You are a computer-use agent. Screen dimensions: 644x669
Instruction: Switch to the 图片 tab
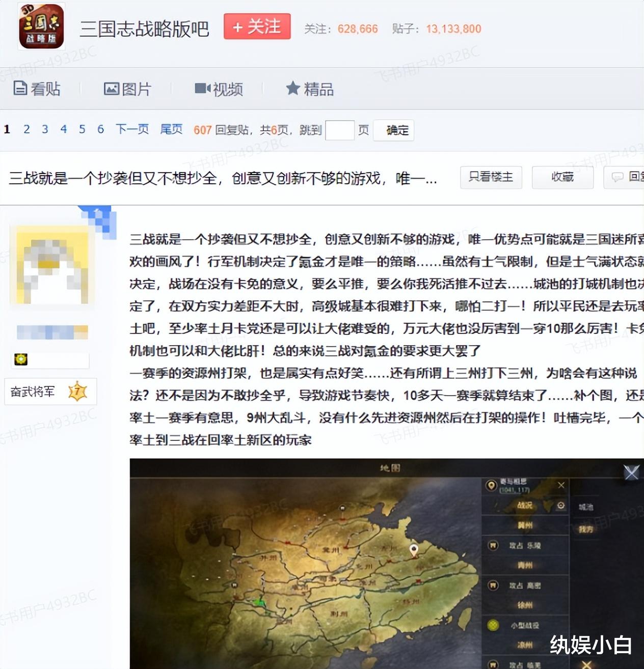pyautogui.click(x=127, y=89)
